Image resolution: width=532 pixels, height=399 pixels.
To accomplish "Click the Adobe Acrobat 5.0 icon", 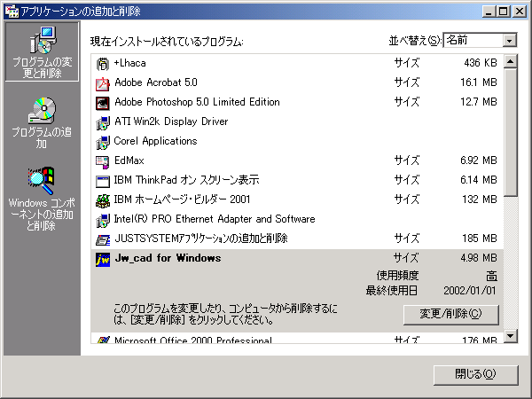I will pos(103,83).
